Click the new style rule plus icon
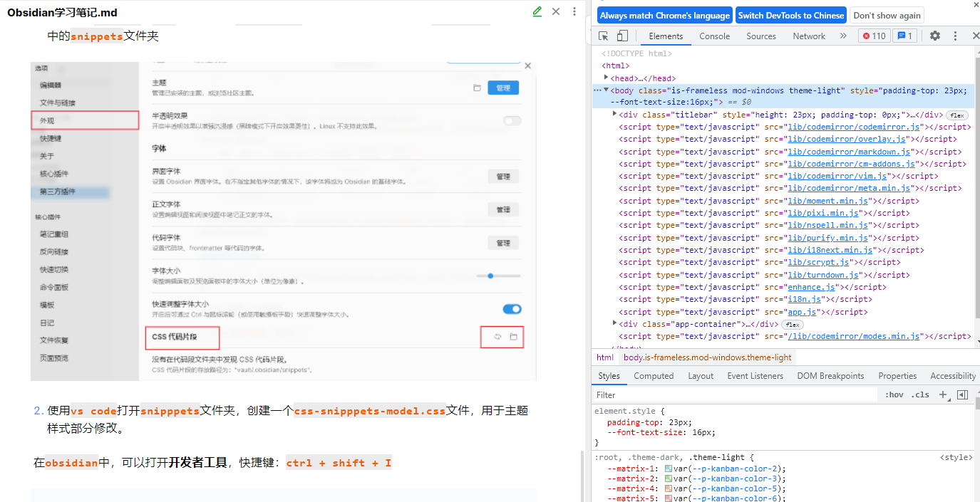The height and width of the screenshot is (502, 980). (943, 394)
